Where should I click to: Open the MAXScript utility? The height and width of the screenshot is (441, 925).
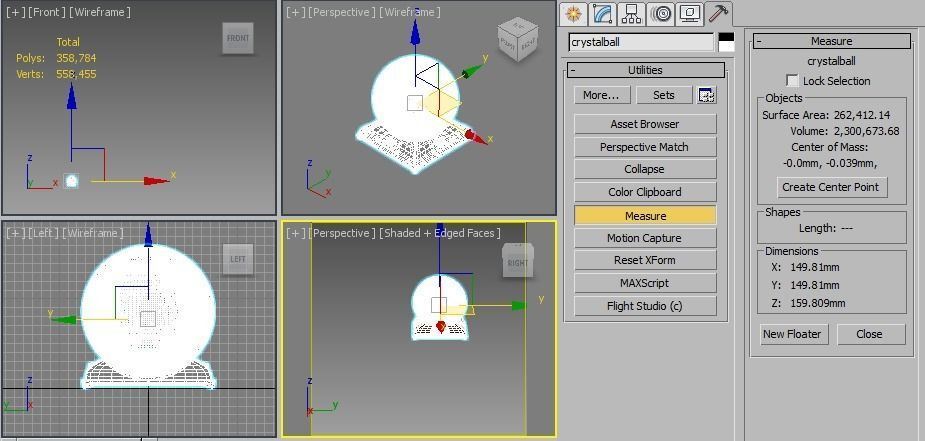(645, 283)
